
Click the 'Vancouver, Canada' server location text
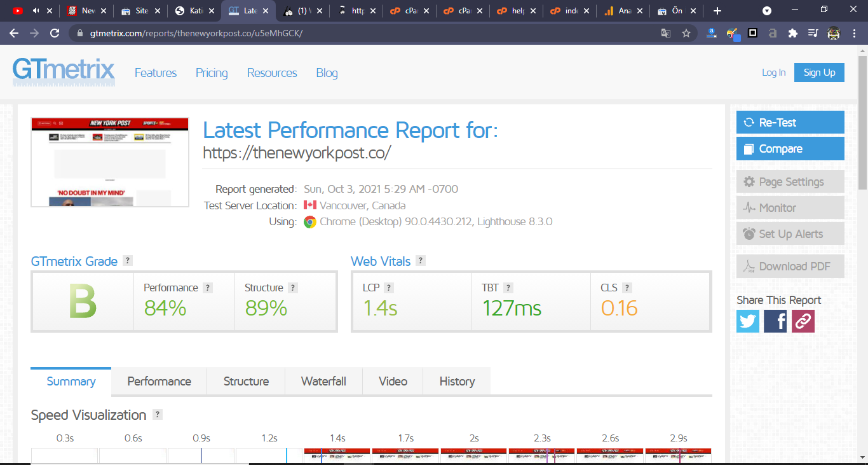[x=363, y=205]
